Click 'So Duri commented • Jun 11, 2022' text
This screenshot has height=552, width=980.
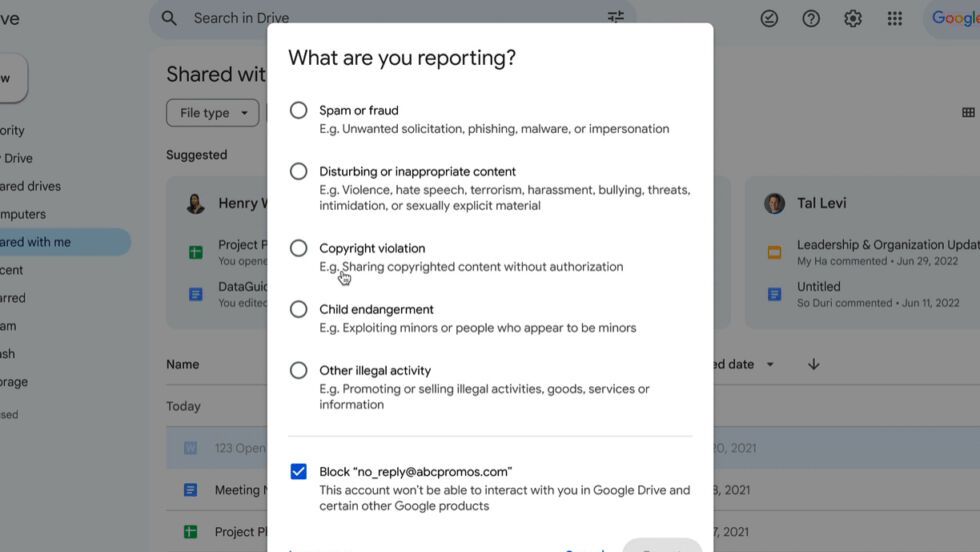[x=878, y=303]
